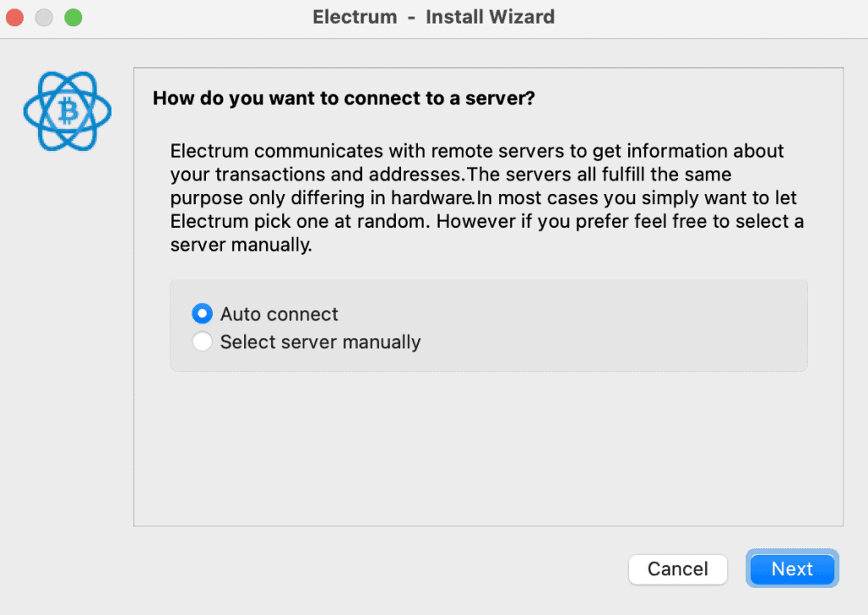This screenshot has width=868, height=615.
Task: Choose Select server manually option
Action: (202, 342)
